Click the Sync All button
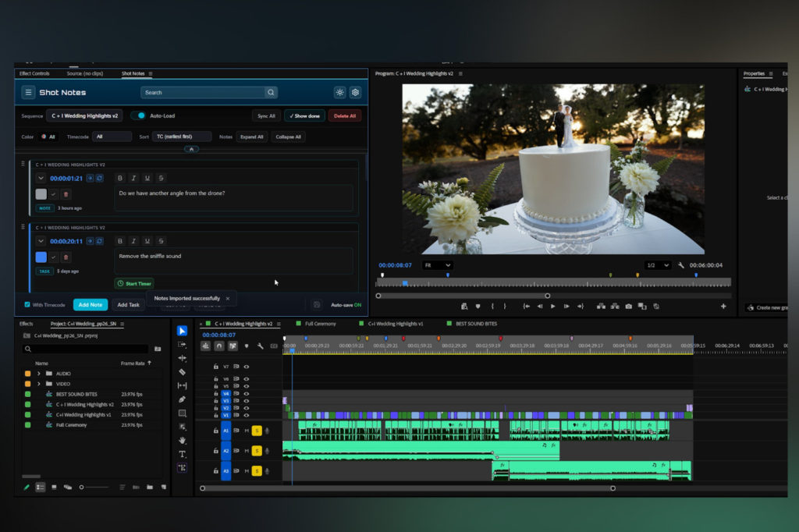Image resolution: width=799 pixels, height=532 pixels. [266, 115]
